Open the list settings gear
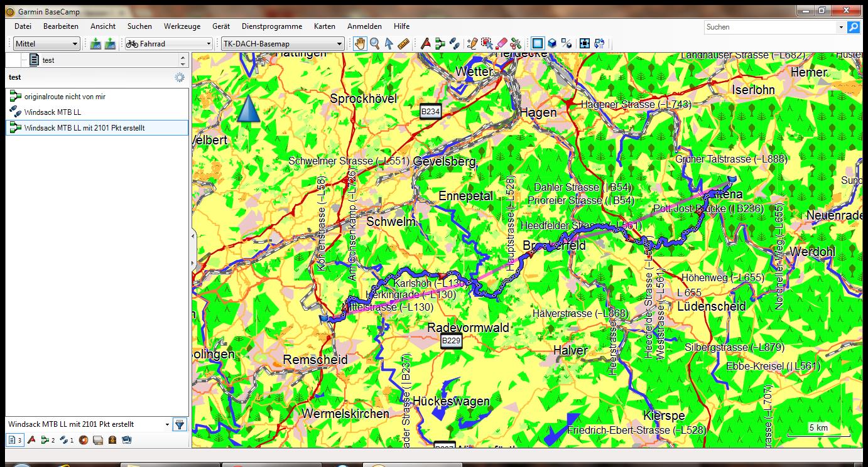This screenshot has width=868, height=467. click(180, 77)
